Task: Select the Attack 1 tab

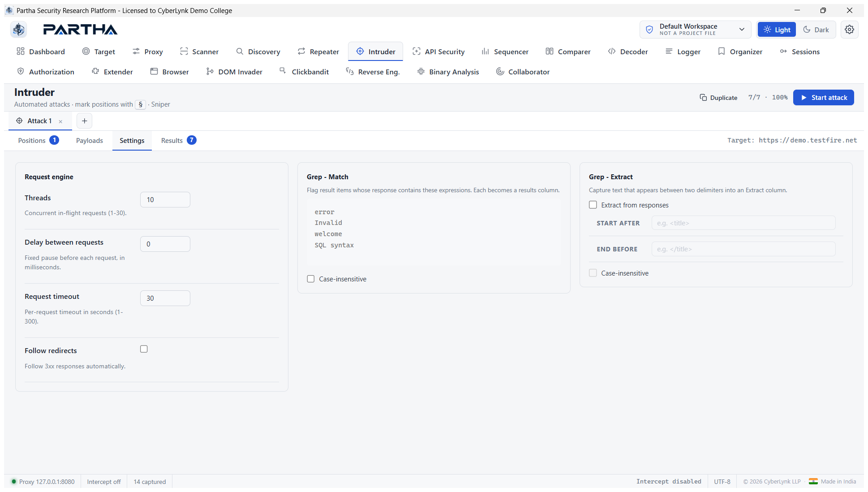Action: pos(39,121)
